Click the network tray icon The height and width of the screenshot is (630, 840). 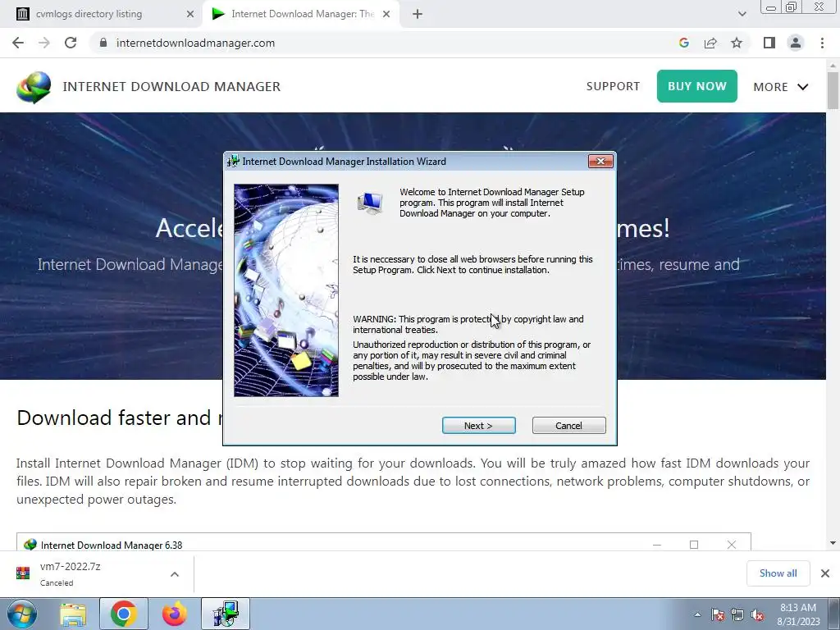[737, 615]
